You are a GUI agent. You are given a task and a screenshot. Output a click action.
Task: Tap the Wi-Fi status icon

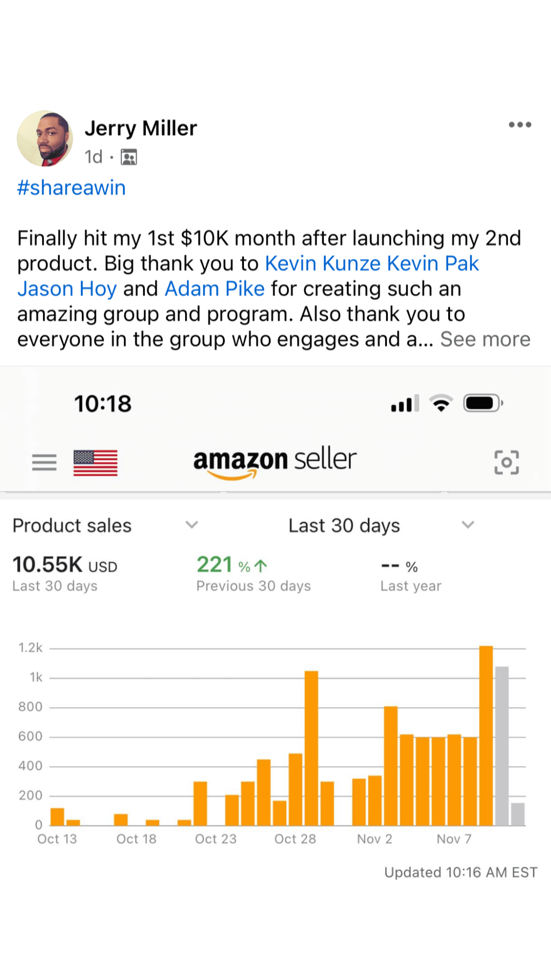(x=441, y=403)
